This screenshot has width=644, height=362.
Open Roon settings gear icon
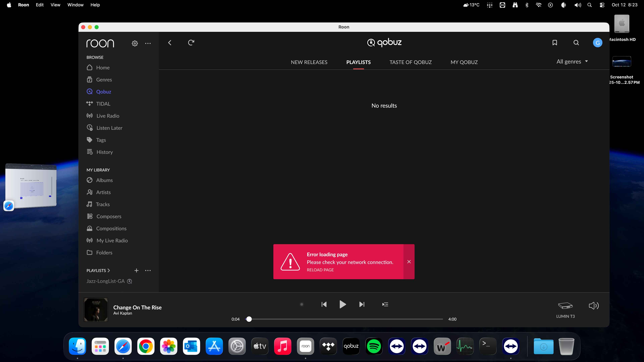pos(135,43)
